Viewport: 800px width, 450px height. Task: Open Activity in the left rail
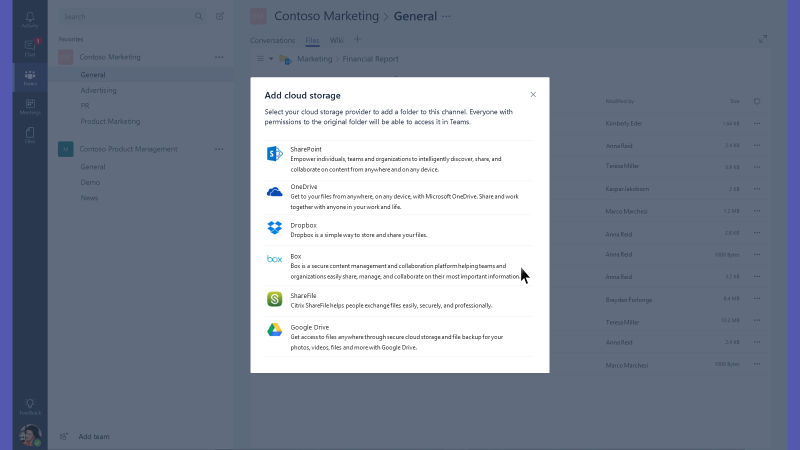pyautogui.click(x=30, y=20)
